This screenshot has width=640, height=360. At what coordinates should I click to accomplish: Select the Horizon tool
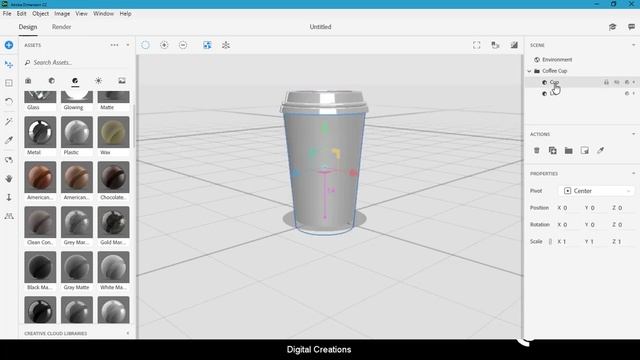pos(9,216)
